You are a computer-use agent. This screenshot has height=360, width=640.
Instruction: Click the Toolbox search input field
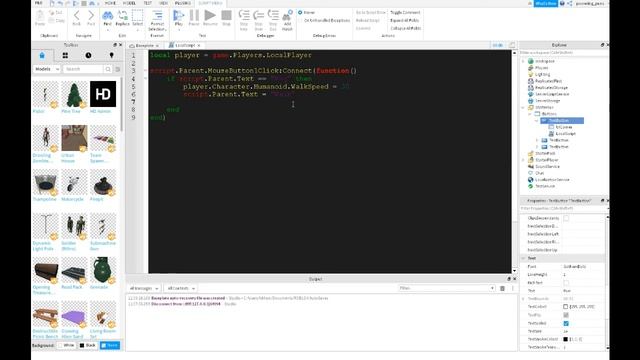(83, 69)
